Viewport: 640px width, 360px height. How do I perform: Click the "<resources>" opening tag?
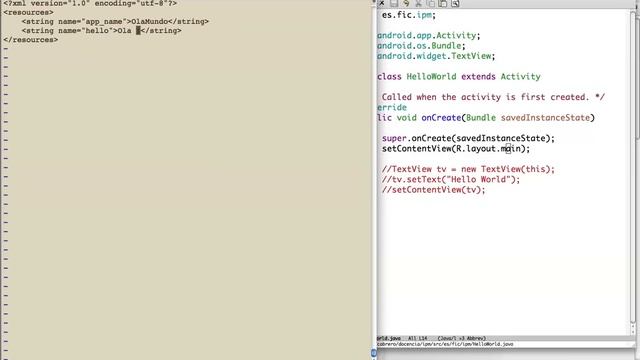point(29,12)
